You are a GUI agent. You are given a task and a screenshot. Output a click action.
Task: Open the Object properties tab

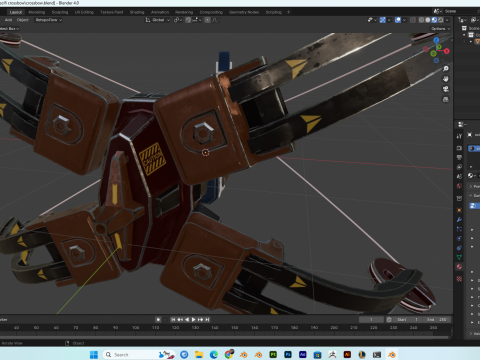[459, 210]
